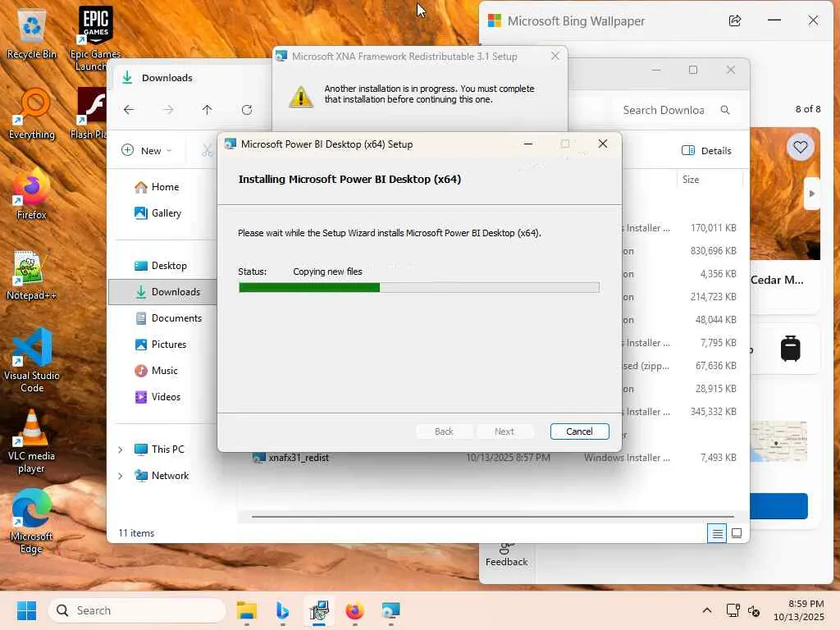Select Videos in the navigation pane
The width and height of the screenshot is (840, 630).
coord(157,397)
